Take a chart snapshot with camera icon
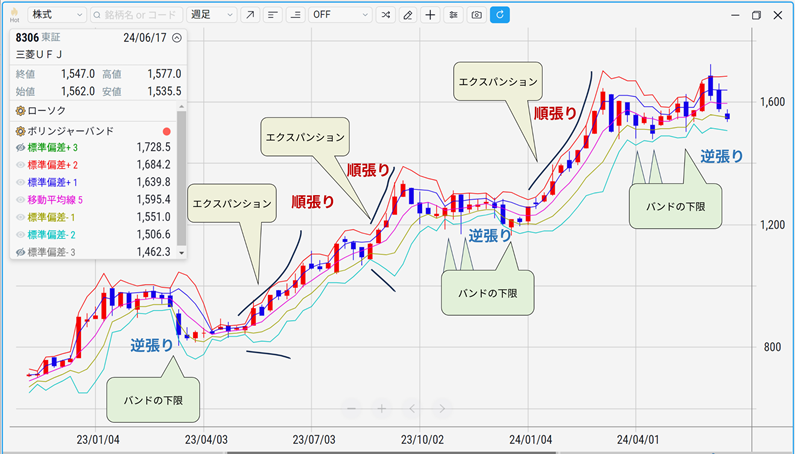795x454 pixels. click(x=476, y=15)
